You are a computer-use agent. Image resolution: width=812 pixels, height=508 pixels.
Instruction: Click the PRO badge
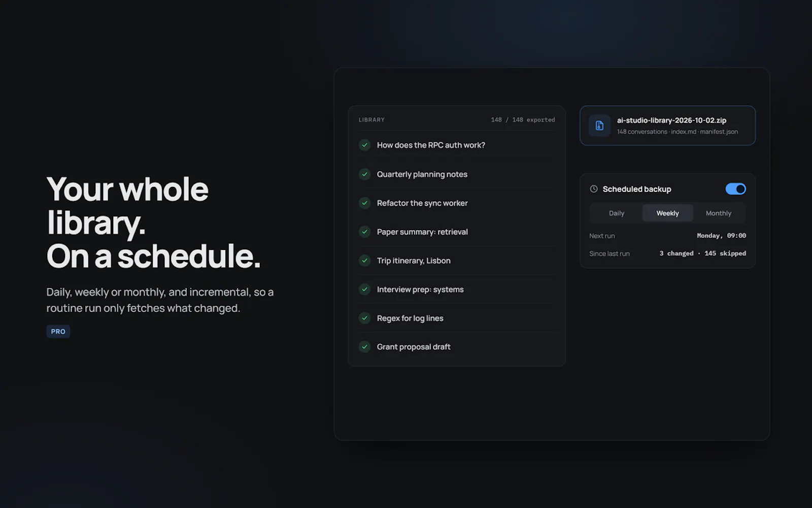point(58,331)
